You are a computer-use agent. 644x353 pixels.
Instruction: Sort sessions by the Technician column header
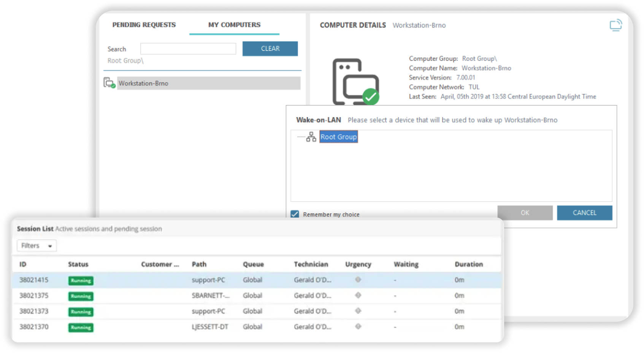pos(311,264)
